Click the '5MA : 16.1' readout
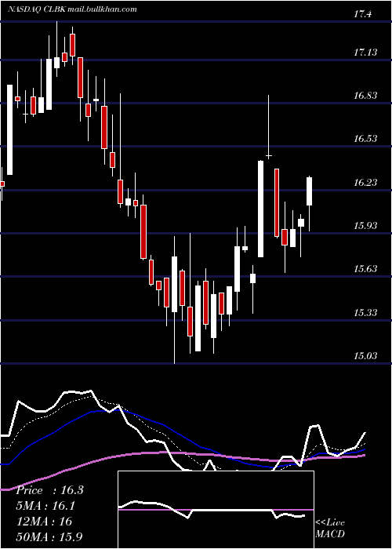Image resolution: width=392 pixels, height=549 pixels. coord(45,506)
